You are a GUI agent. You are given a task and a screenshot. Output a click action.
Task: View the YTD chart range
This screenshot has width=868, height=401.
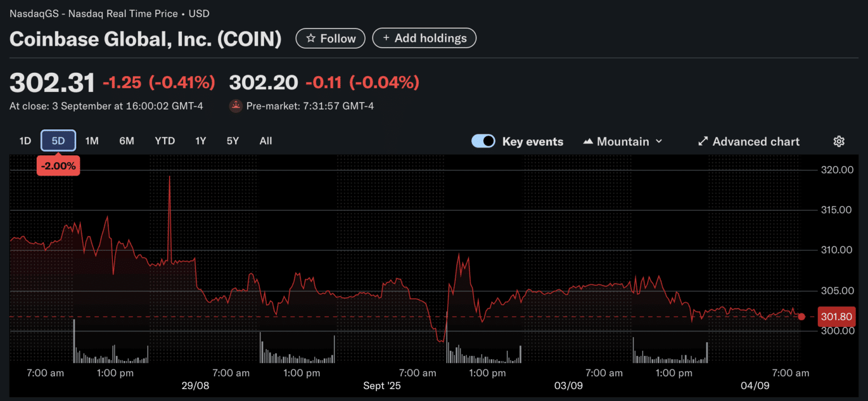tap(165, 141)
